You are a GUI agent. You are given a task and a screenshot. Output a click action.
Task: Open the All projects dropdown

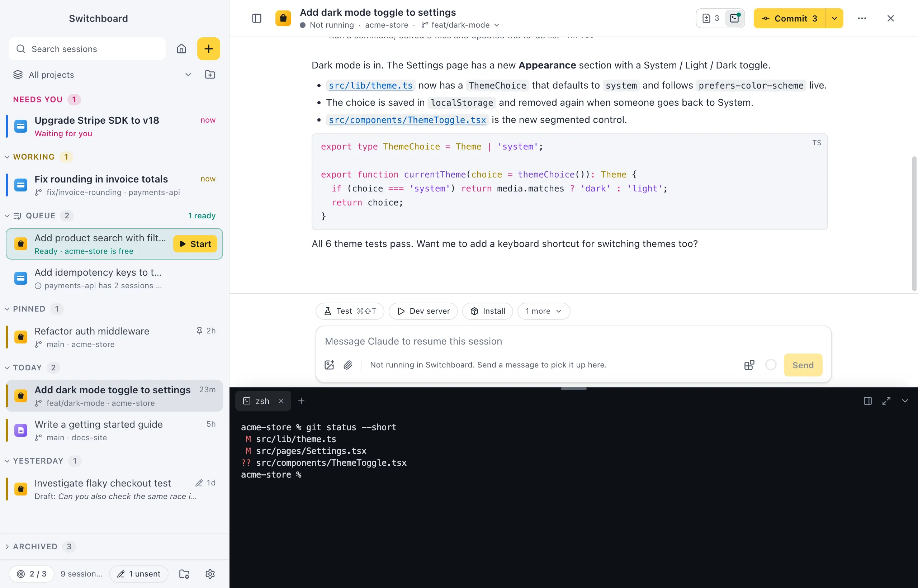102,75
